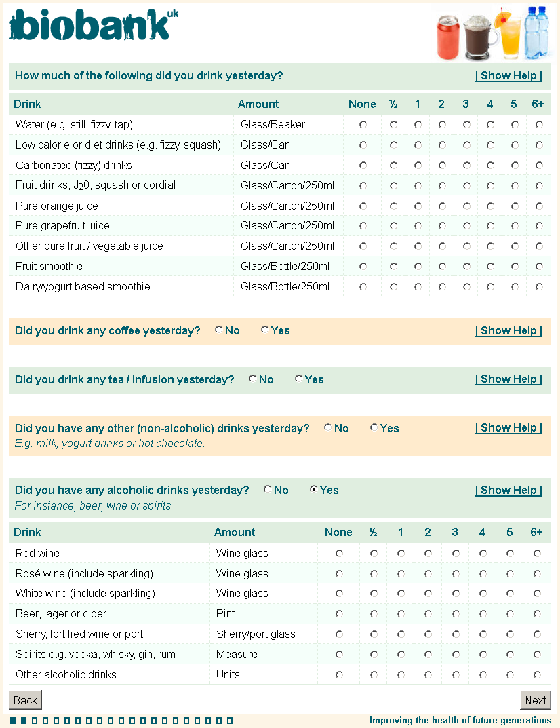Viewport: 560px width, 728px height.
Task: Select None for Water row
Action: [x=363, y=125]
